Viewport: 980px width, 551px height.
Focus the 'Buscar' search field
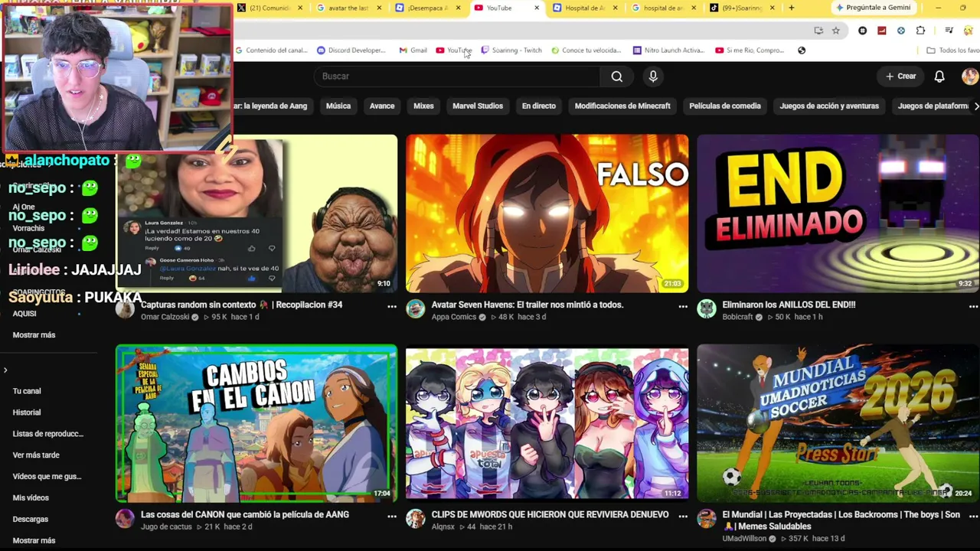click(458, 77)
